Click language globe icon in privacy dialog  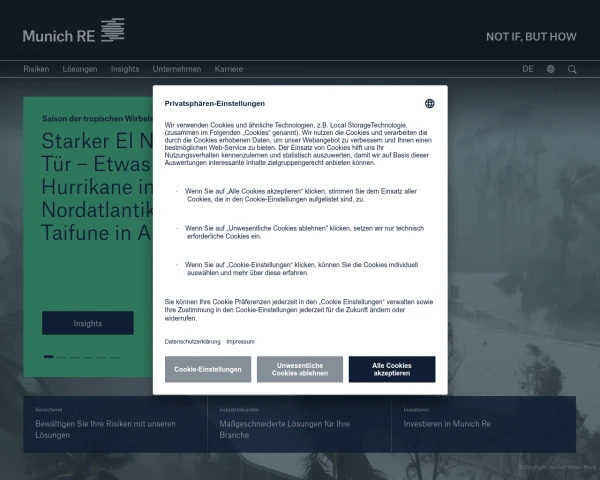[x=430, y=104]
